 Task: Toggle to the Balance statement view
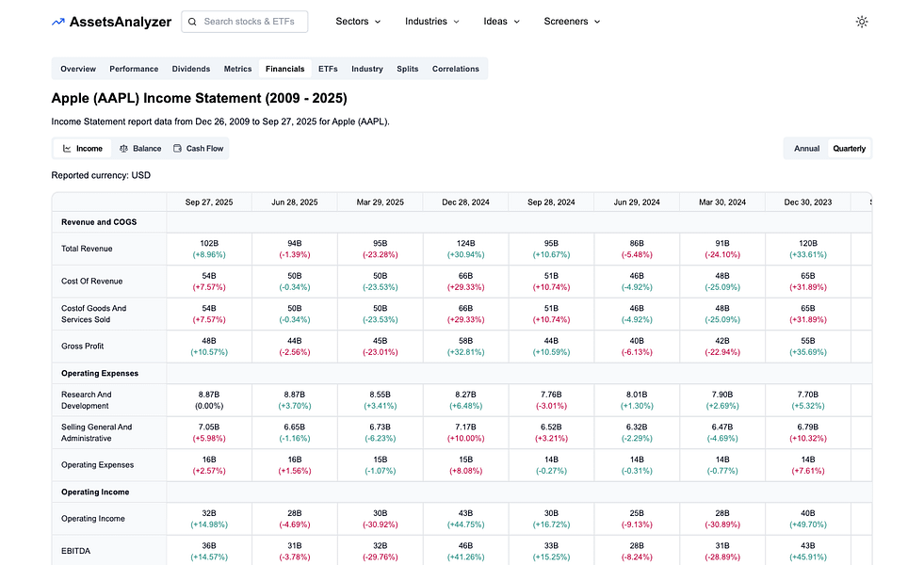(x=141, y=148)
